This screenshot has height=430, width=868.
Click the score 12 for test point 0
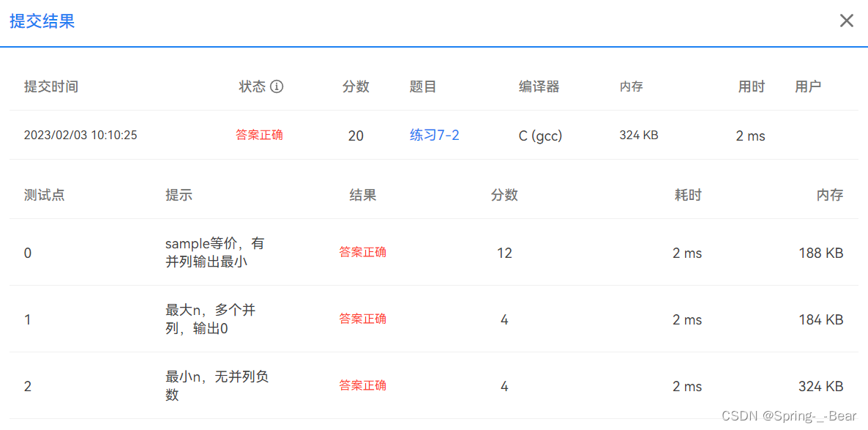[x=504, y=253]
